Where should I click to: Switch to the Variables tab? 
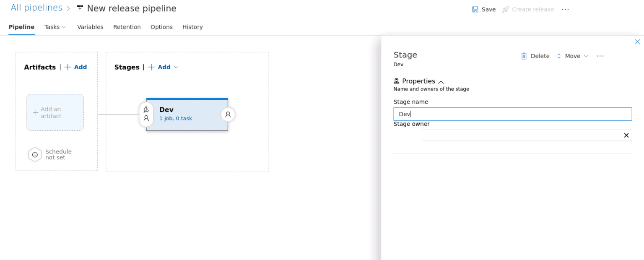pos(90,27)
